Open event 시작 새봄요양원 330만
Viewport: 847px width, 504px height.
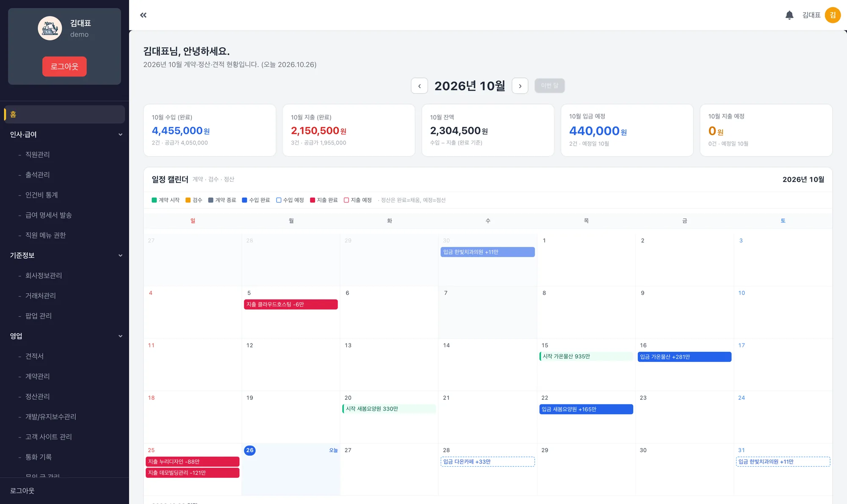[389, 409]
